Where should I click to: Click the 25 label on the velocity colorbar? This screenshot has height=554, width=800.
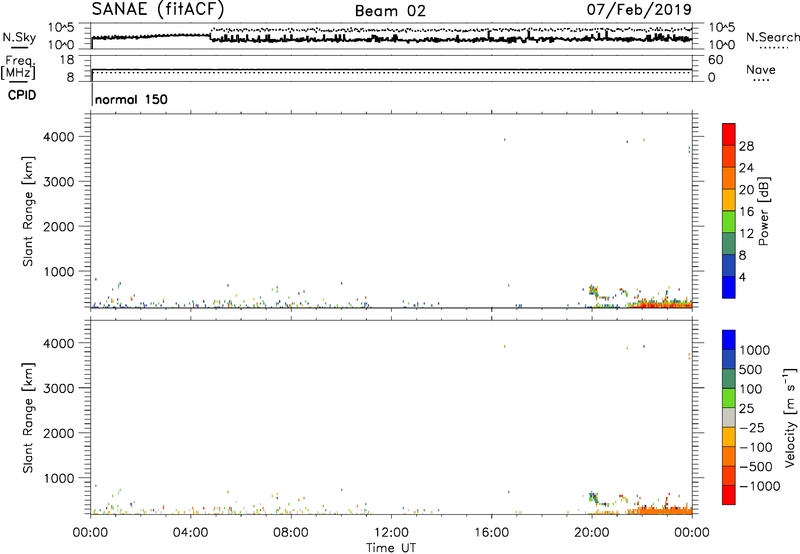click(746, 409)
